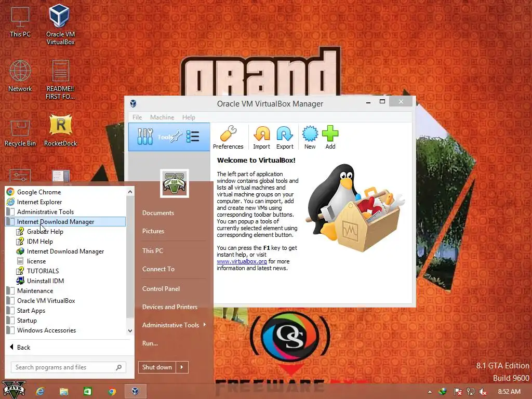Show hidden tray icons arrow
Screen dimensions: 532x399
coord(430,392)
